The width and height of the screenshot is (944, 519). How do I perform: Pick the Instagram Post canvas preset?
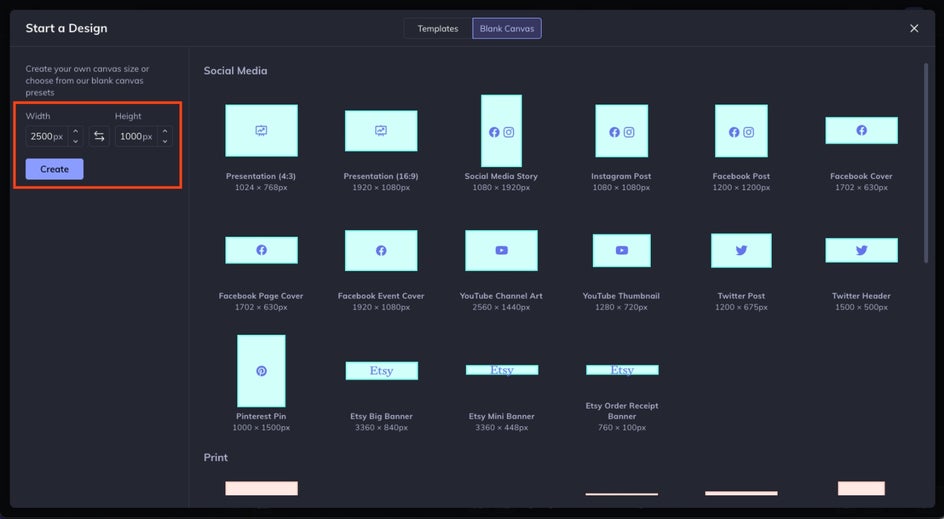pyautogui.click(x=621, y=131)
